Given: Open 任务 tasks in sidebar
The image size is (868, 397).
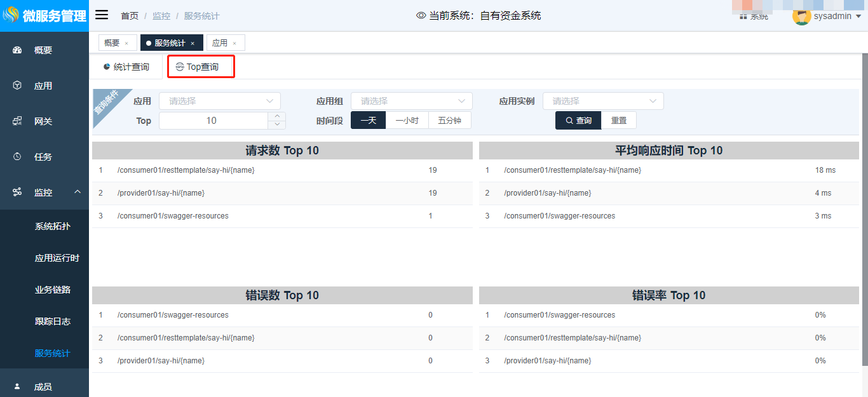Looking at the screenshot, I should [43, 157].
